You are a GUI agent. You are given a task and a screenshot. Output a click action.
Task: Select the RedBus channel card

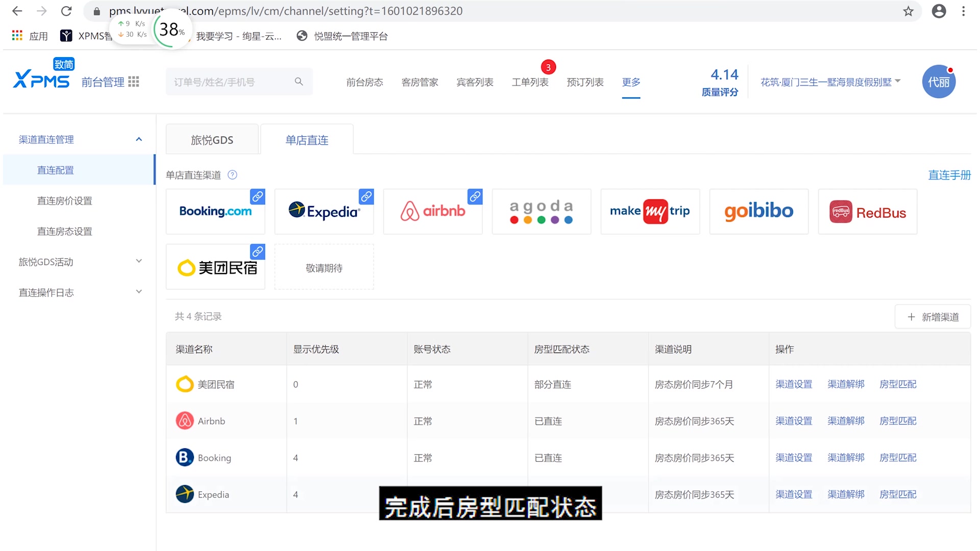point(868,212)
